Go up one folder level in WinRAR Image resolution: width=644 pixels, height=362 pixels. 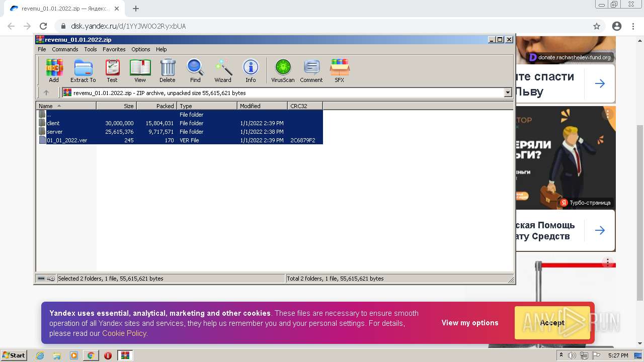click(x=46, y=93)
